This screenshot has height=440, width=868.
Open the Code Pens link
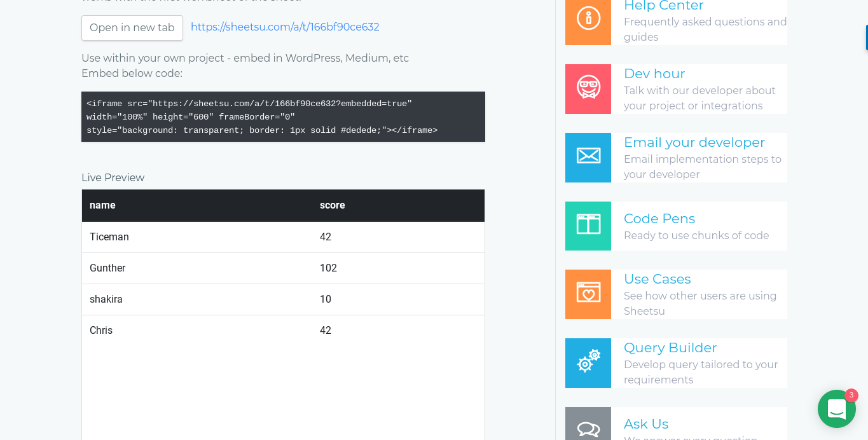point(659,219)
